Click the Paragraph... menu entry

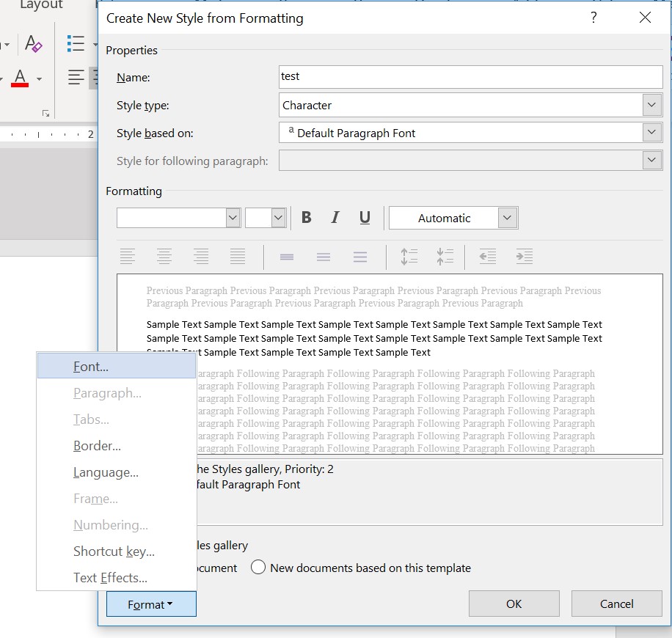(117, 393)
